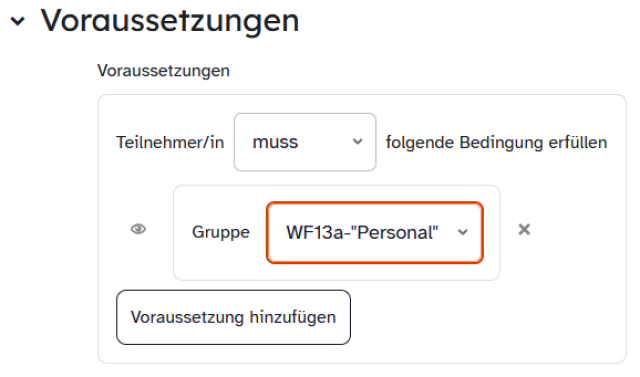Click the Gruppe label
Screen dimensions: 640x377
point(221,233)
